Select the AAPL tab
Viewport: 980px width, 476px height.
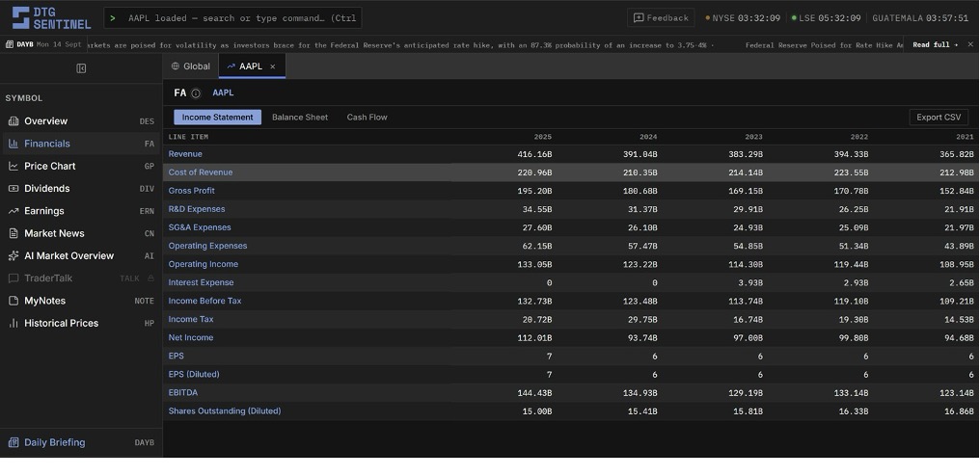coord(252,66)
